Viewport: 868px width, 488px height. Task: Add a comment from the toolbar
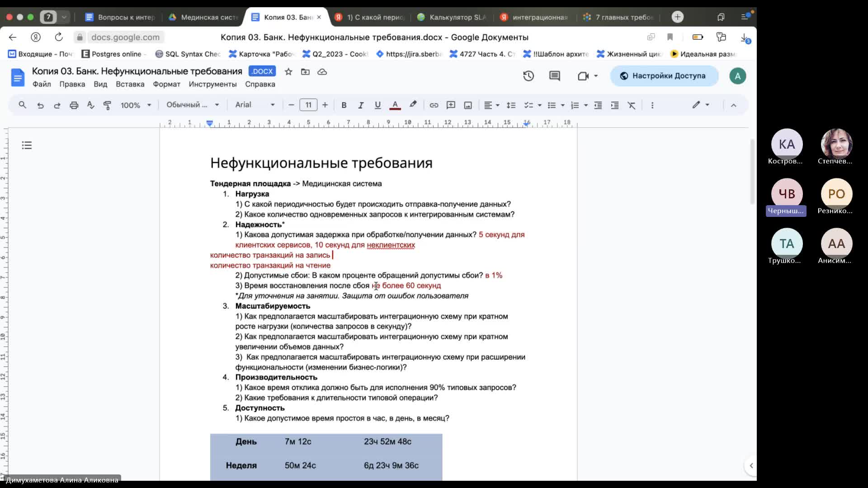[x=451, y=105]
